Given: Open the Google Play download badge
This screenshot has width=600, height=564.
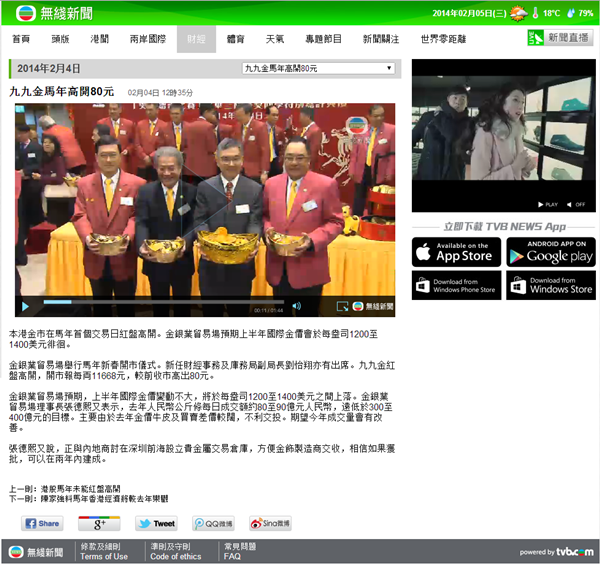Looking at the screenshot, I should (550, 251).
